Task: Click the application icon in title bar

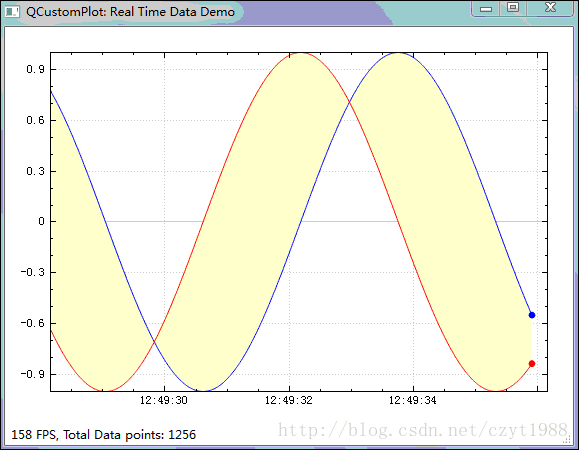Action: 12,11
